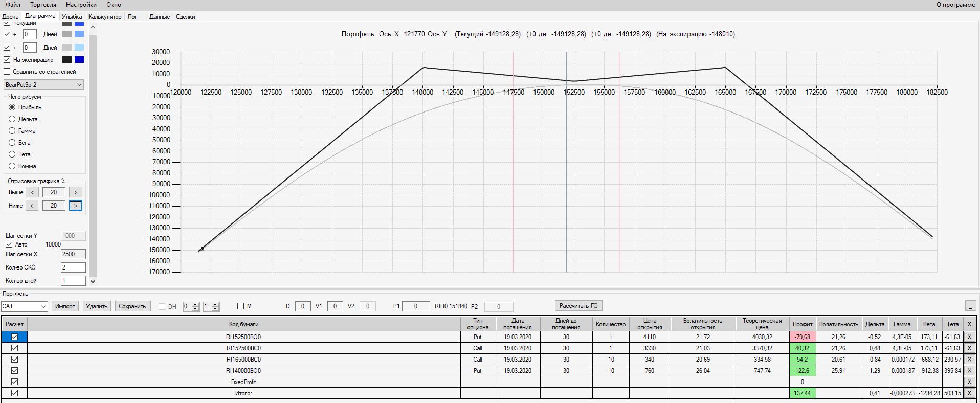Focus the D input field
This screenshot has height=403, width=980.
coord(303,306)
